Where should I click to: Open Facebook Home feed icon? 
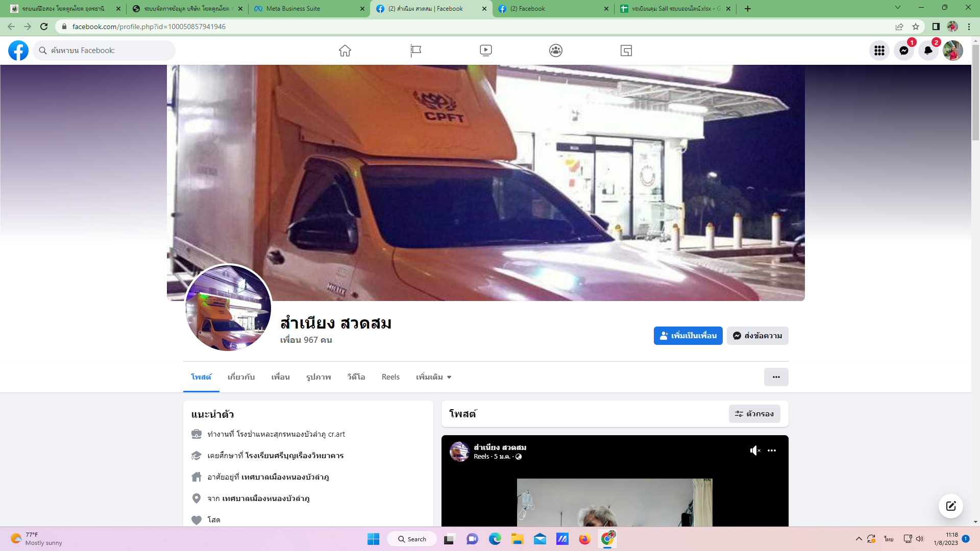[x=345, y=51]
